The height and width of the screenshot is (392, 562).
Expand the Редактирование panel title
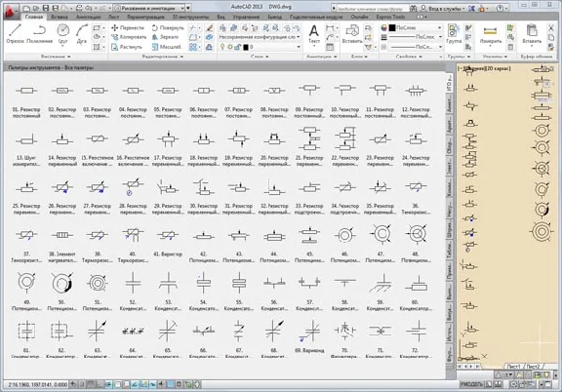163,57
